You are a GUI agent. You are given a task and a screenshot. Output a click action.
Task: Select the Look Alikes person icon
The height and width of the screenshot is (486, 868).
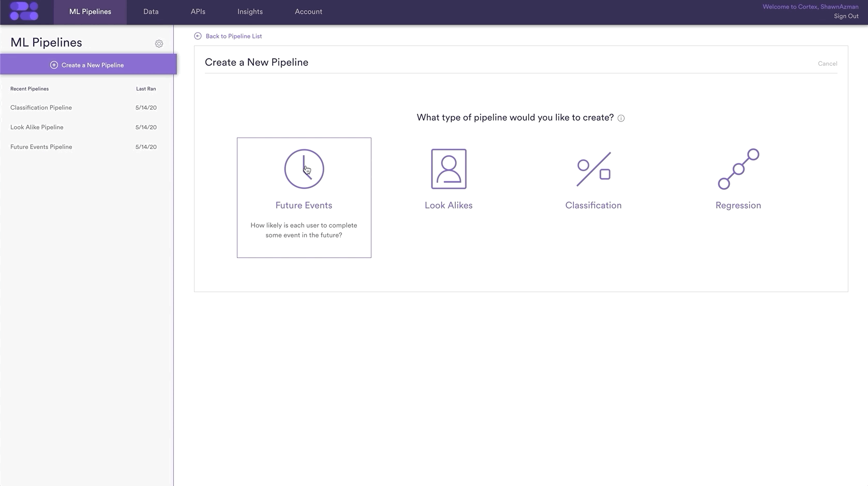coord(448,169)
